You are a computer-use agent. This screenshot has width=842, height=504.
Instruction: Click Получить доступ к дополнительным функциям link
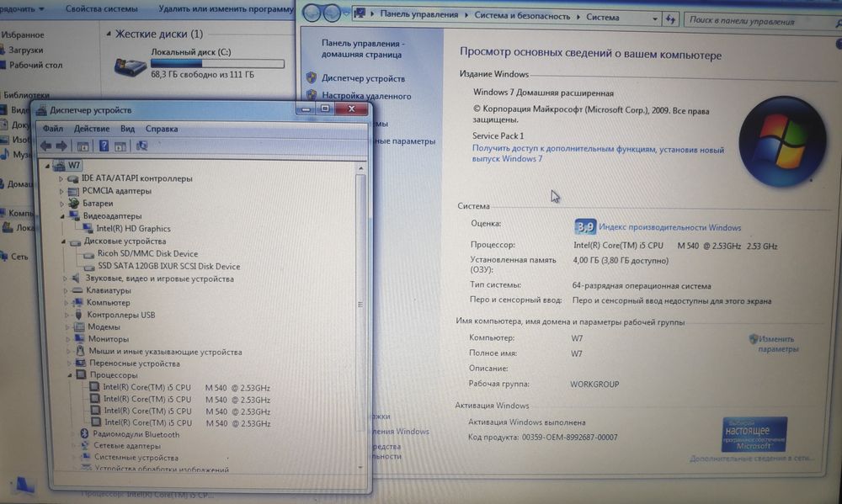(598, 154)
